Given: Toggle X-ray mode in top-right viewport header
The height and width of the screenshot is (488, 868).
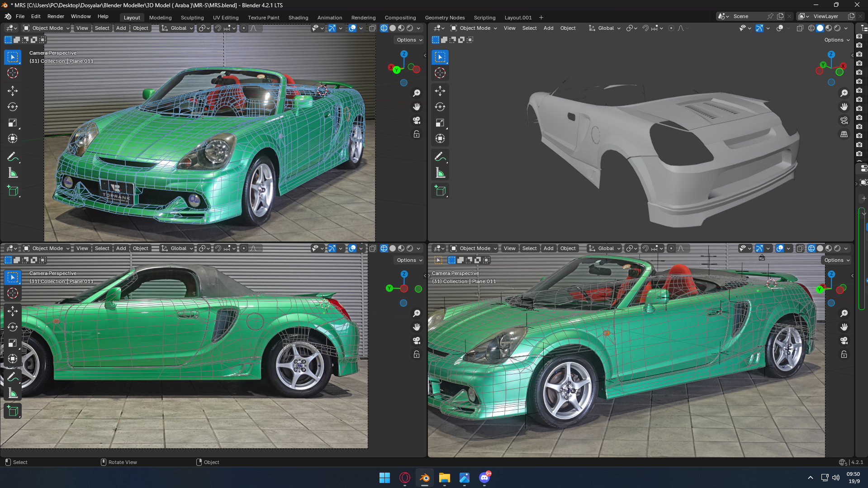Looking at the screenshot, I should click(800, 28).
